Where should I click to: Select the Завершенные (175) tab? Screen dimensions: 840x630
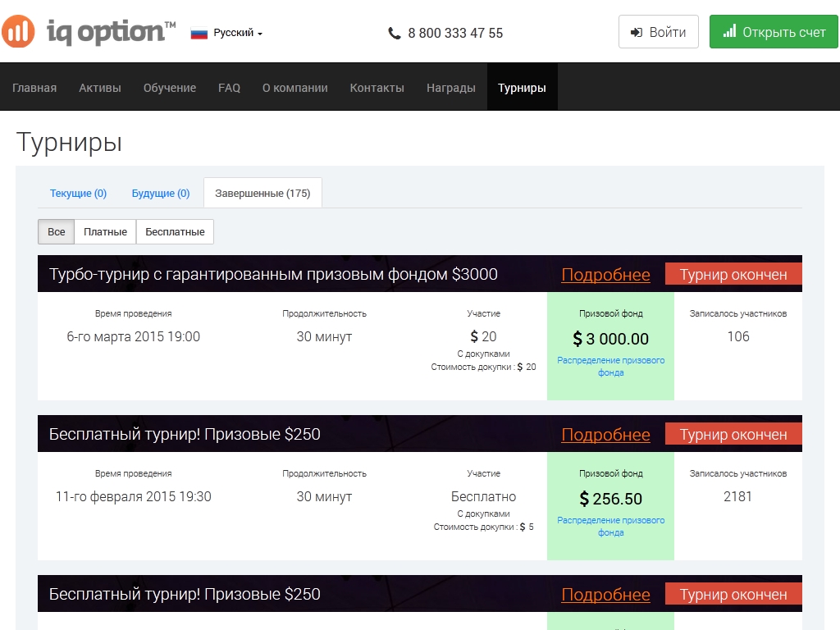pyautogui.click(x=262, y=194)
